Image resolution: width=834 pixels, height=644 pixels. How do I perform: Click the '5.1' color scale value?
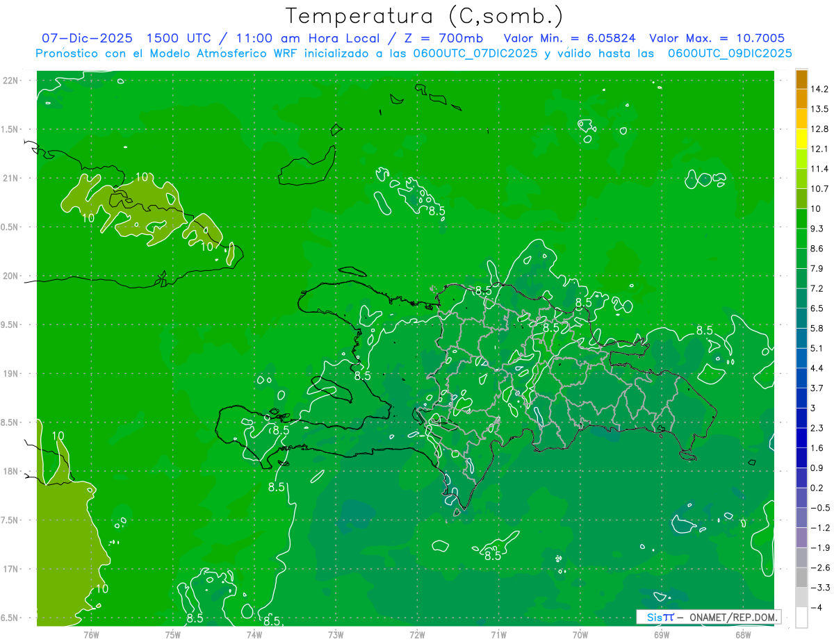coord(817,348)
